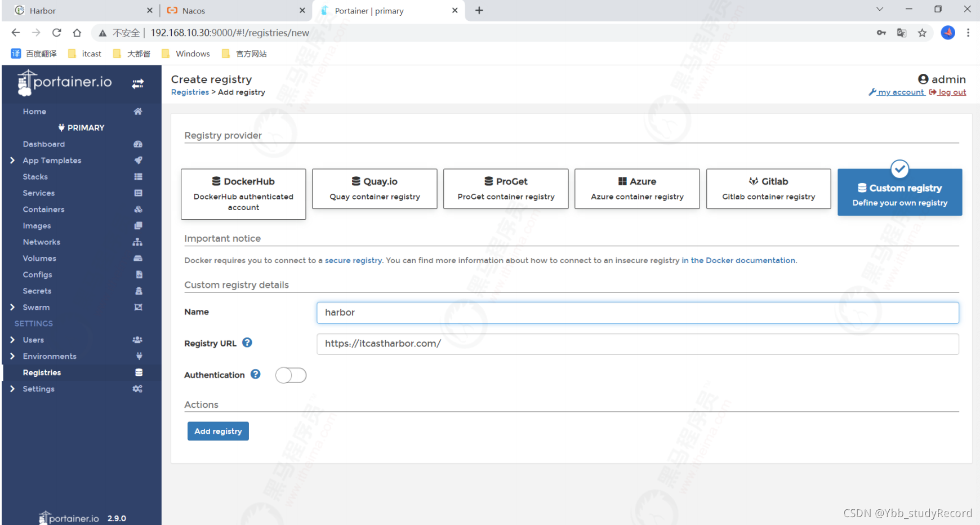Click the Registries database icon

click(139, 373)
